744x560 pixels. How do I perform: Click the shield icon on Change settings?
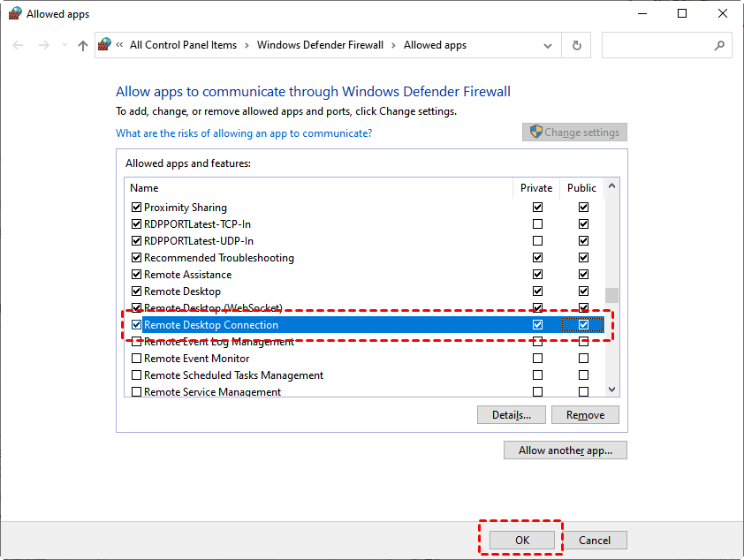coord(536,131)
